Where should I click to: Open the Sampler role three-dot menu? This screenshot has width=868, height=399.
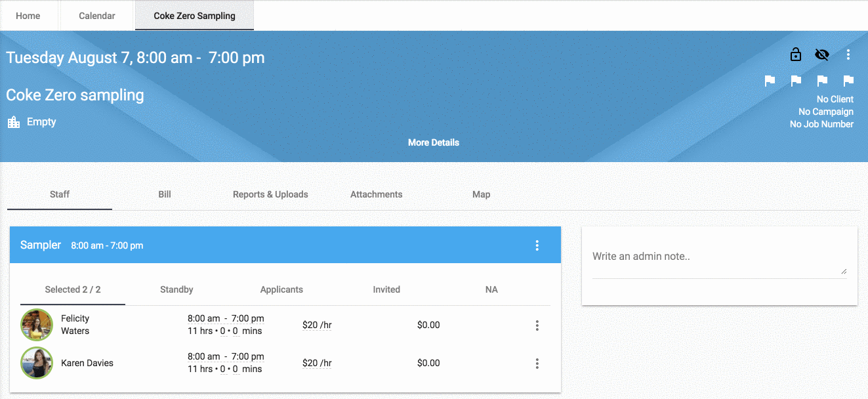537,245
